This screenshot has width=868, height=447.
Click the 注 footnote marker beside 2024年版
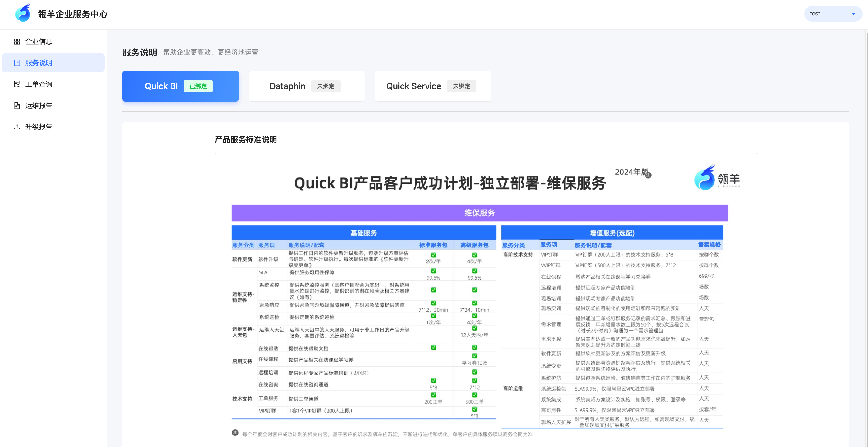tap(648, 175)
